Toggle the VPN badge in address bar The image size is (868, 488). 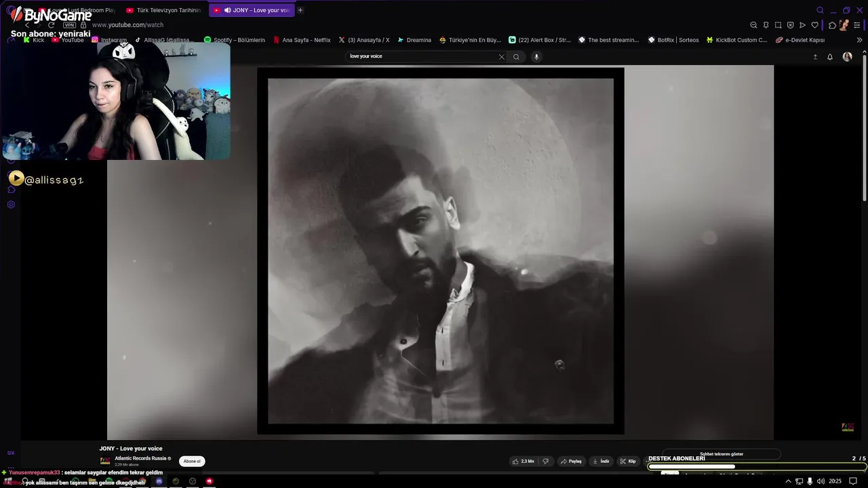69,25
